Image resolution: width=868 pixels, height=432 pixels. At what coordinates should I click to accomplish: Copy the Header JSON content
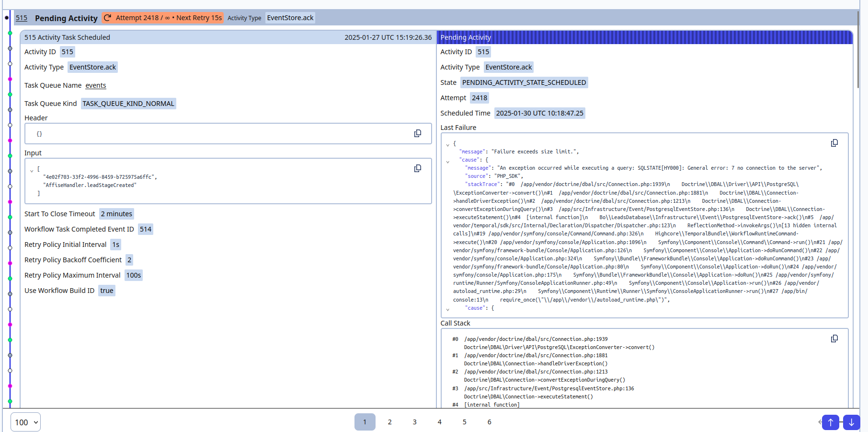417,133
